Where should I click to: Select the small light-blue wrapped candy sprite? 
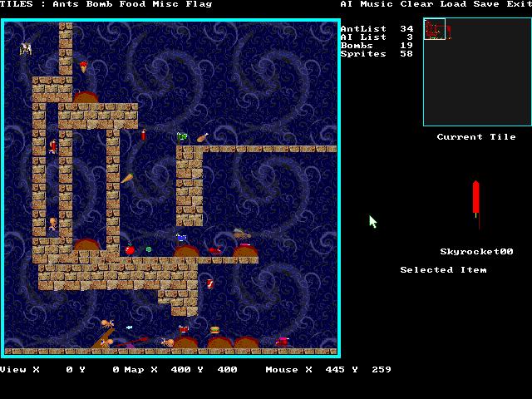click(x=130, y=328)
